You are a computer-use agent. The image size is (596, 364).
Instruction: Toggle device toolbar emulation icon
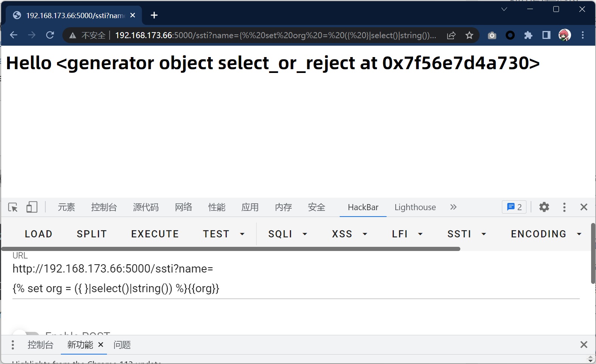32,207
